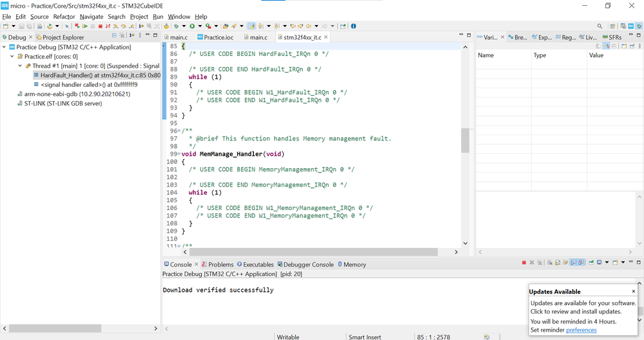Toggle Show Console on standard error change

[581, 263]
